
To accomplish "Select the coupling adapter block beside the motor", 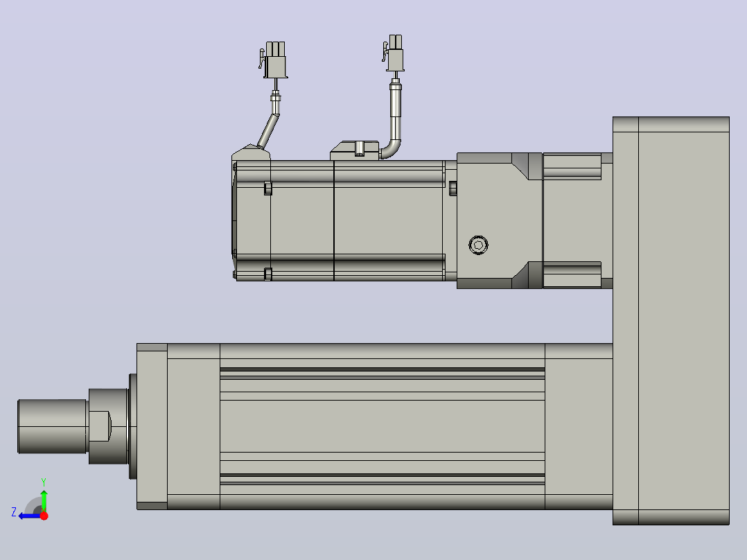I will [x=499, y=220].
